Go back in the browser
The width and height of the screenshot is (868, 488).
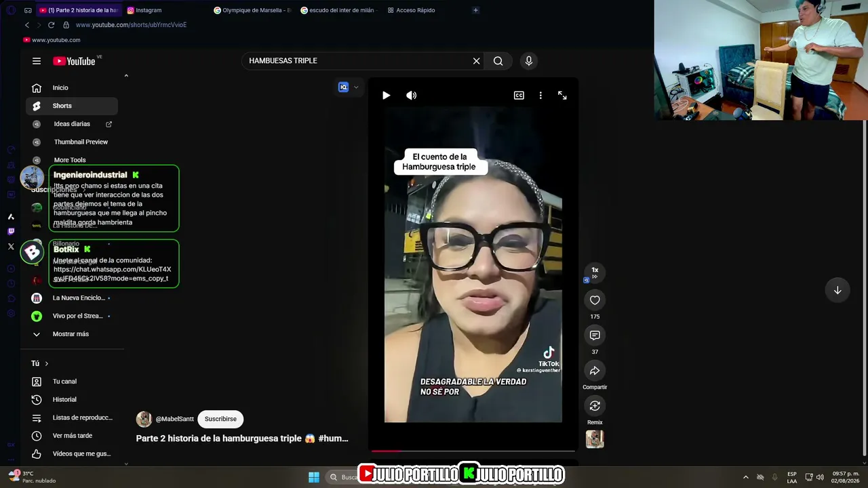(x=27, y=25)
